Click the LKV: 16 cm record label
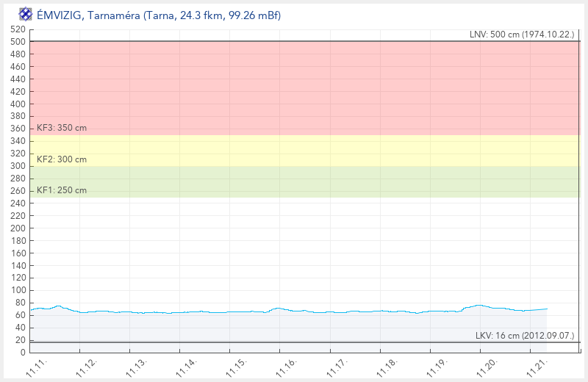Image resolution: width=588 pixels, height=382 pixels. pos(525,336)
